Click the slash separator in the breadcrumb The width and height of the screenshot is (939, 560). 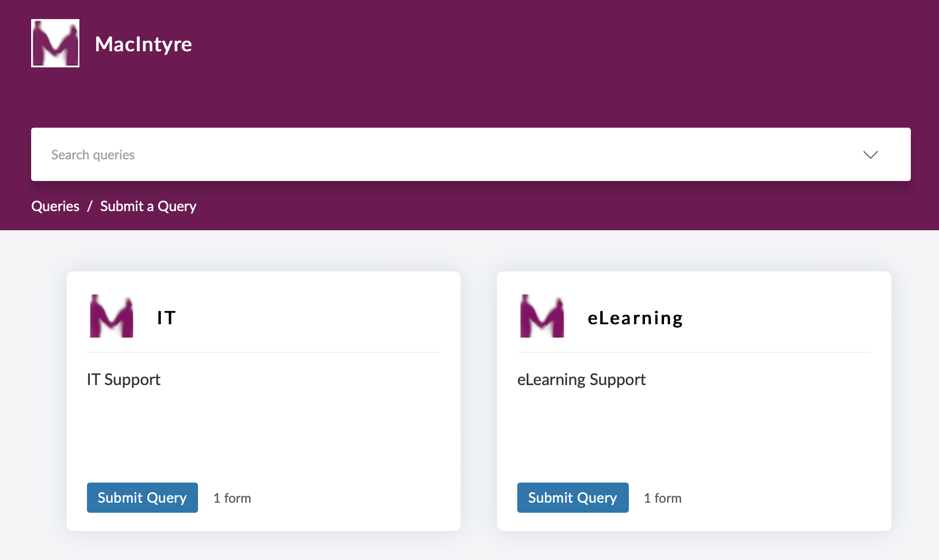tap(90, 206)
